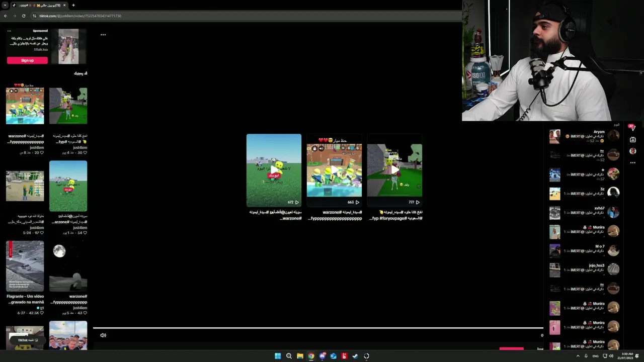The height and width of the screenshot is (362, 644).
Task: Show hidden system tray icons
Action: (578, 356)
